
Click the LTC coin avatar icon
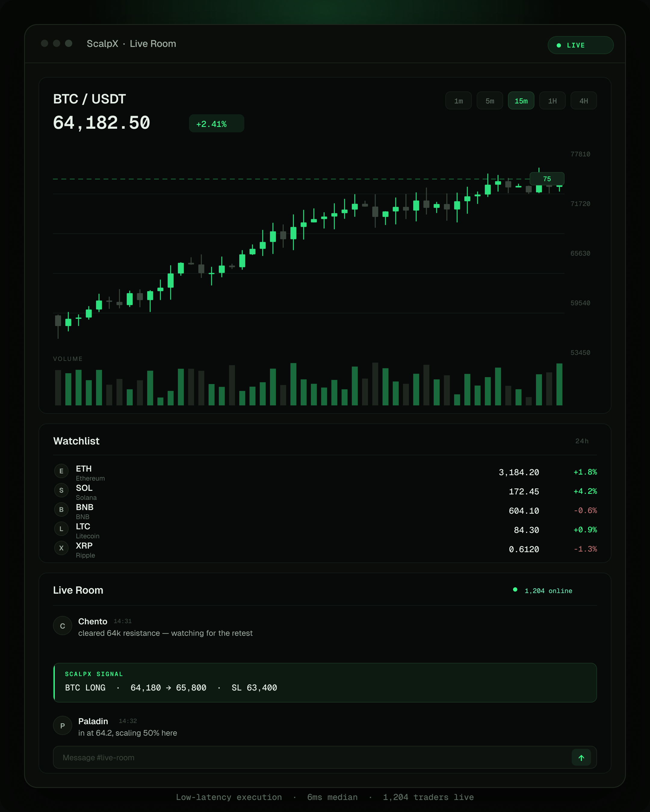tap(61, 528)
